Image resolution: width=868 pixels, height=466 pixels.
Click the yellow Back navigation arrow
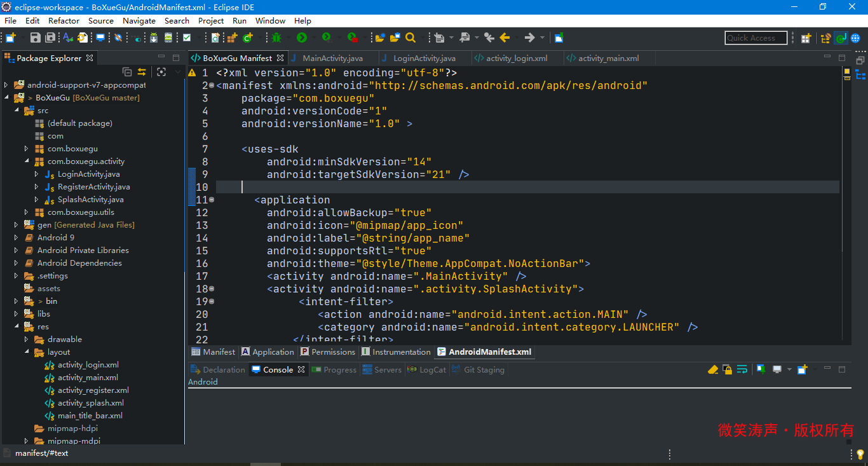505,38
